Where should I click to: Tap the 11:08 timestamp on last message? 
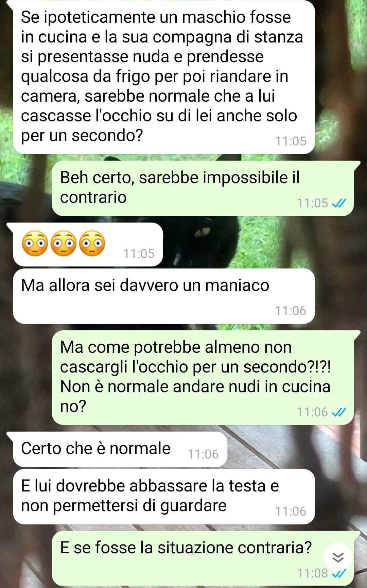point(312,573)
